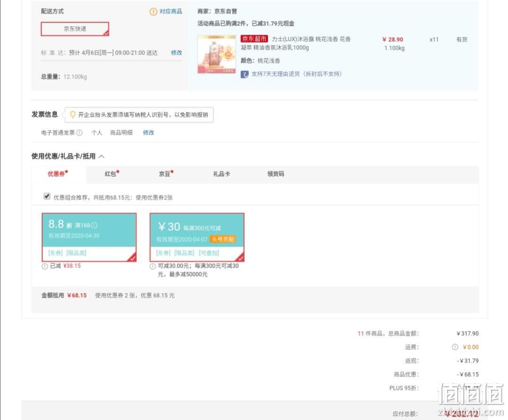Viewport: 508px width, 420px height.
Task: Select the 京东快递 delivery option
Action: [75, 29]
